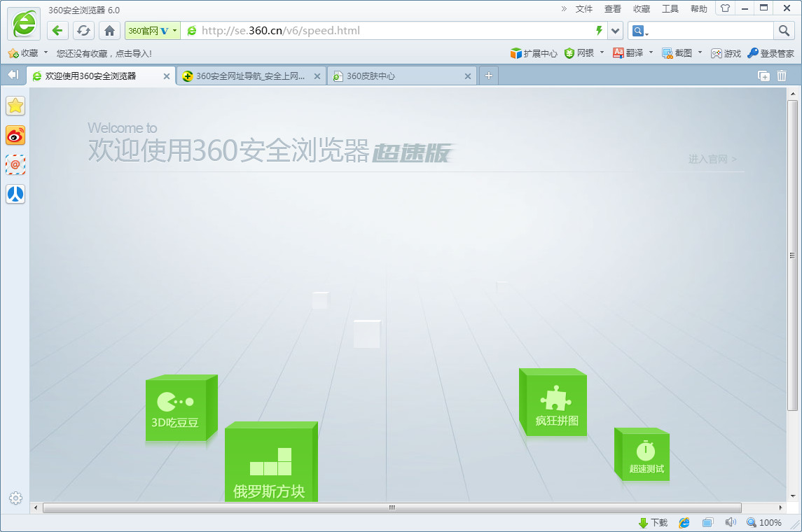Click the 网银 online banking icon
This screenshot has width=802, height=532.
579,53
